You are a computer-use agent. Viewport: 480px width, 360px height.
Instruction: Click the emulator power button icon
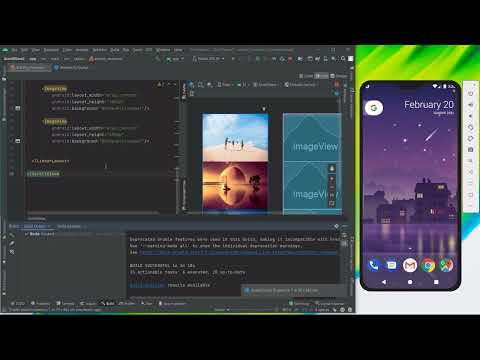tap(471, 94)
